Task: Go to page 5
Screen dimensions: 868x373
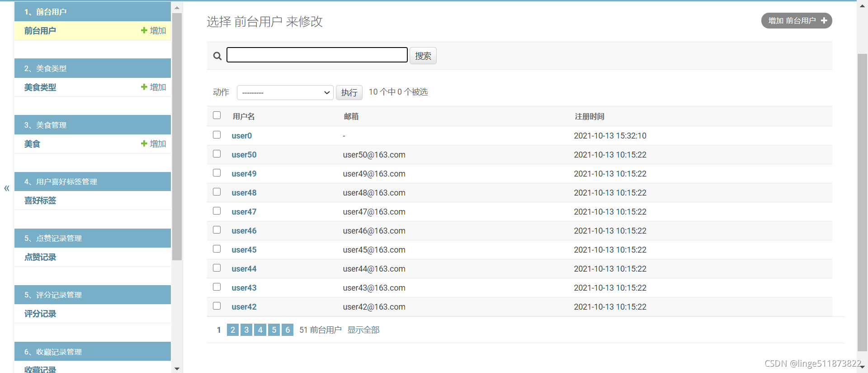Action: pyautogui.click(x=274, y=330)
